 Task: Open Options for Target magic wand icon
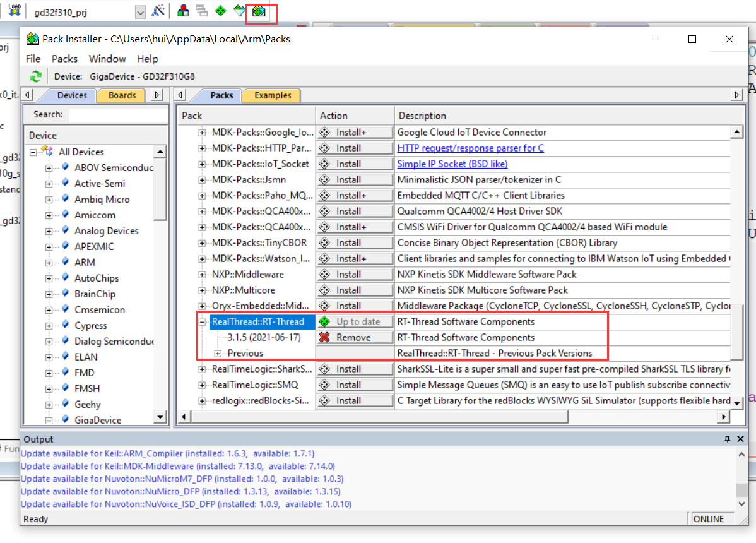tap(158, 11)
